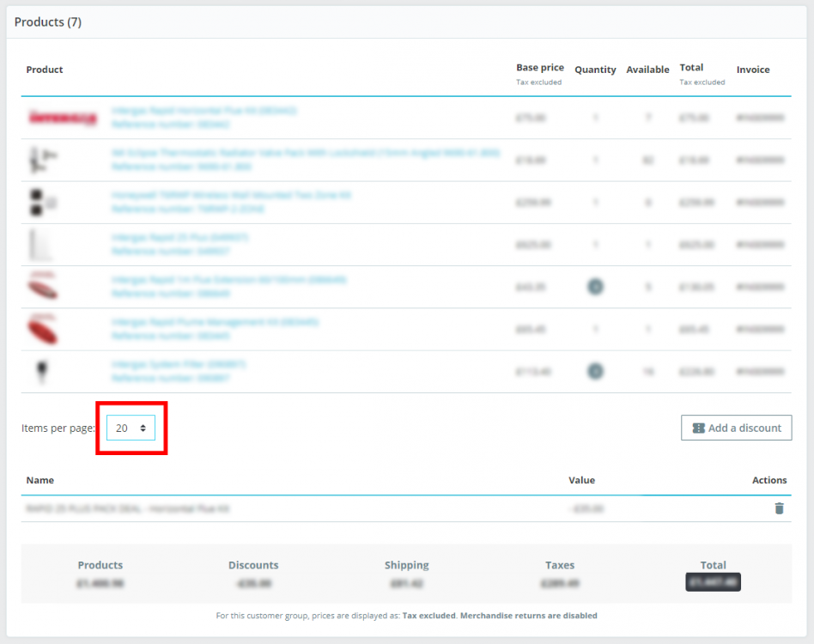Viewport: 814px width, 644px height.
Task: Click the Products (7) panel heading
Action: 48,22
